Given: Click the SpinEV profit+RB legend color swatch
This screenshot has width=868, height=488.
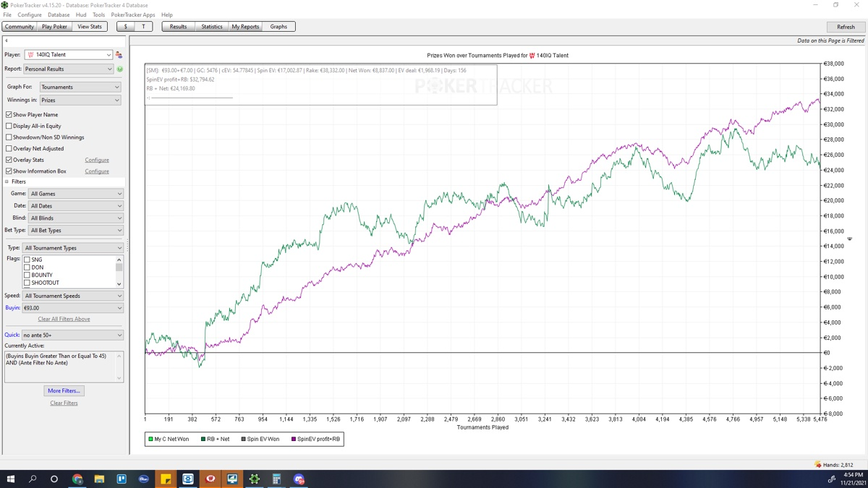Looking at the screenshot, I should (x=294, y=439).
